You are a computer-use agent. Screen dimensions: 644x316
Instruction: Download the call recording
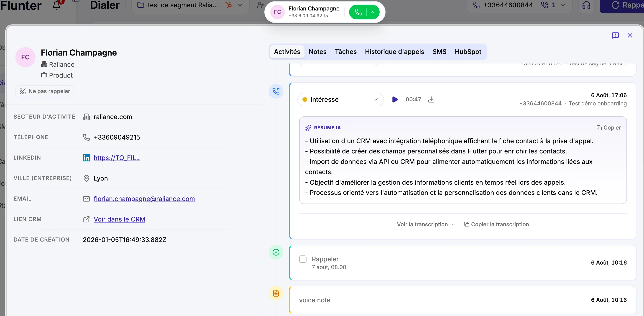click(x=431, y=99)
